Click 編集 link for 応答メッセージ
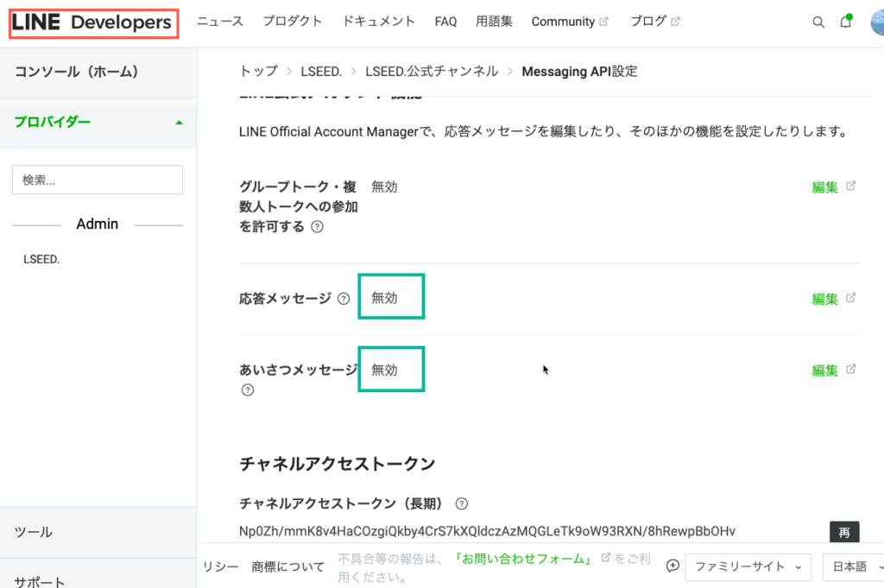 pos(825,299)
